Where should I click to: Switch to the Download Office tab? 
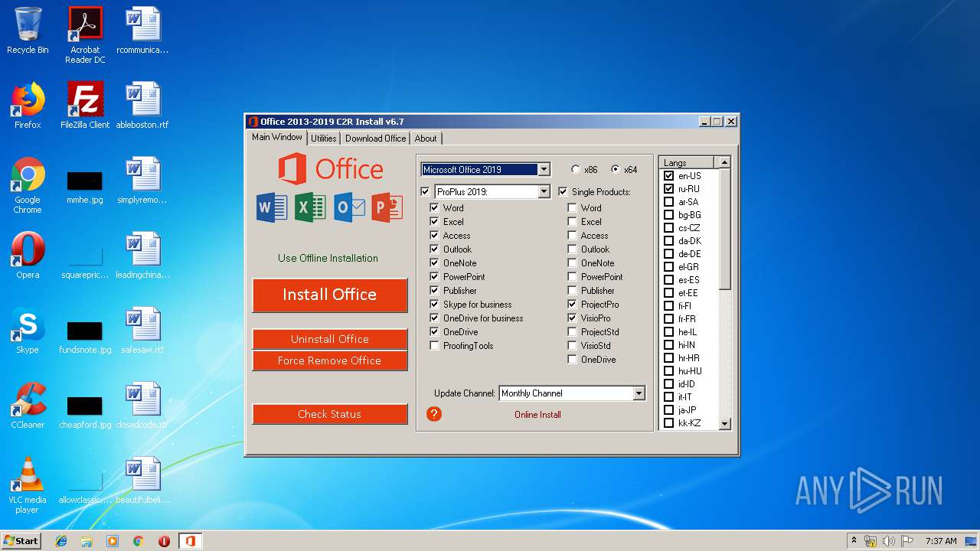pyautogui.click(x=375, y=139)
